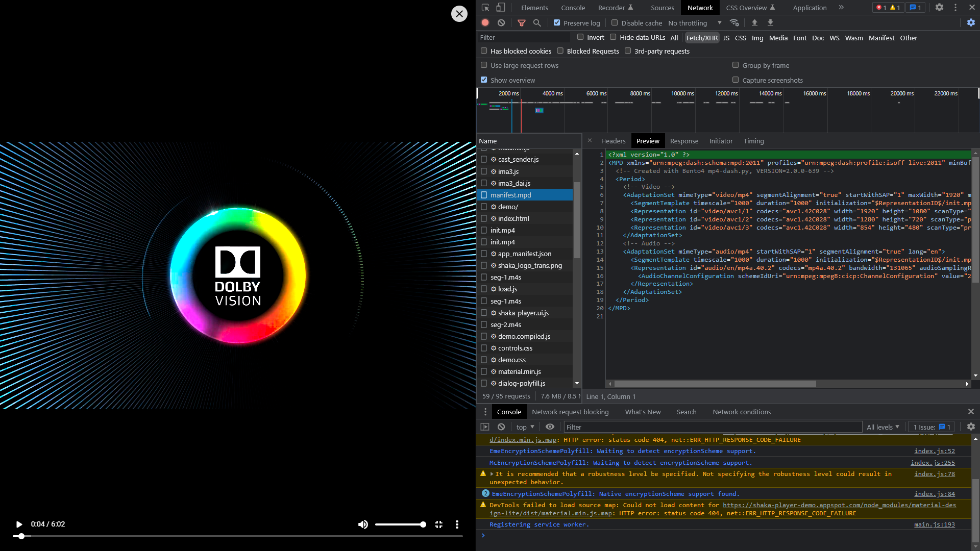Clear the network log

(501, 23)
